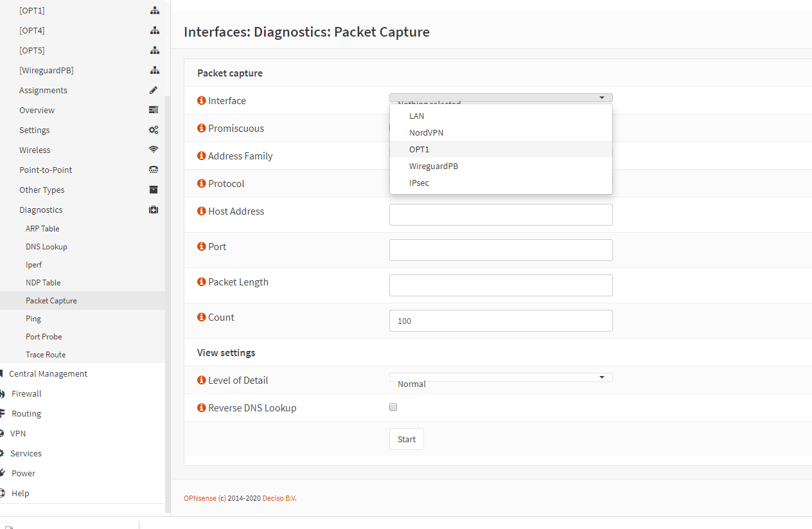The height and width of the screenshot is (529, 812).
Task: Click the Settings gears icon in sidebar
Action: tap(154, 130)
